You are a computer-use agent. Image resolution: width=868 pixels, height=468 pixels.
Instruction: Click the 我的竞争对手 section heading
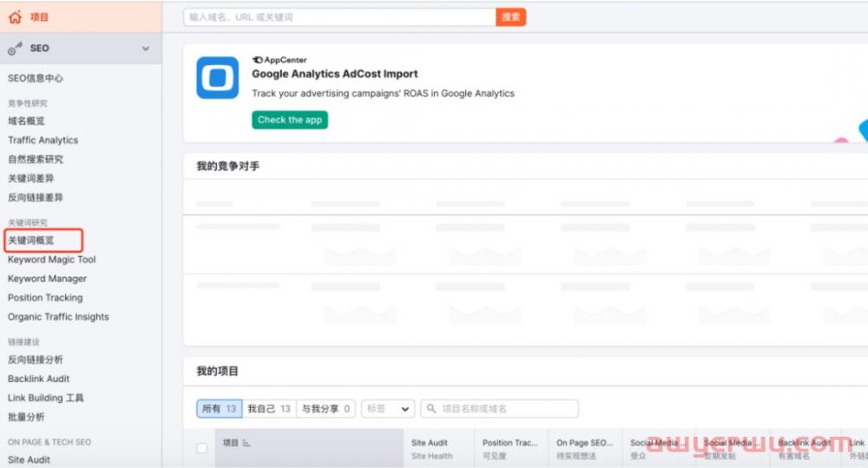click(228, 166)
